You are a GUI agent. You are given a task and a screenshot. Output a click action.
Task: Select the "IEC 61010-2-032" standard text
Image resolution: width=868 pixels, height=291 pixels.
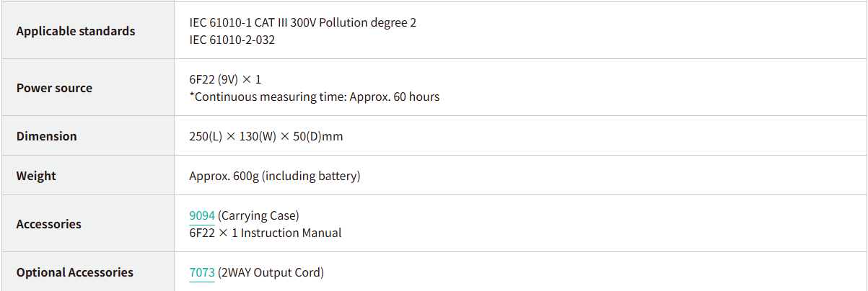point(232,40)
